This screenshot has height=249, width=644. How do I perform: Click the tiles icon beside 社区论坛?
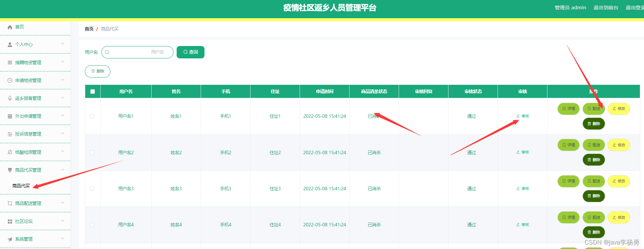10,221
